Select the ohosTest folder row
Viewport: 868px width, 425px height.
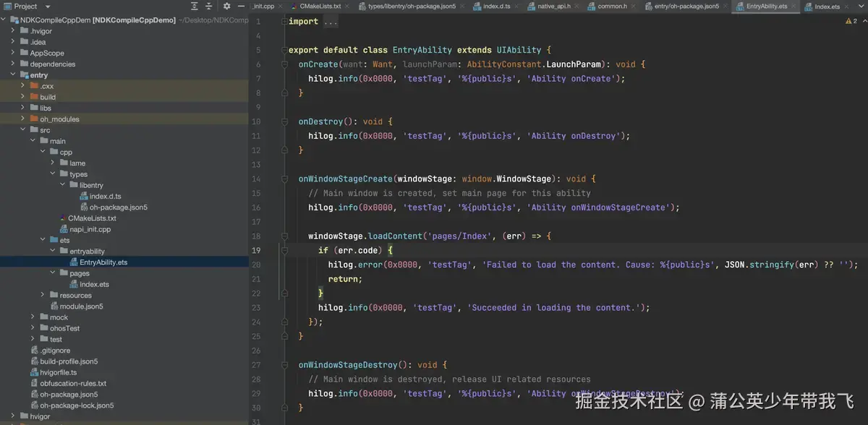pyautogui.click(x=124, y=328)
